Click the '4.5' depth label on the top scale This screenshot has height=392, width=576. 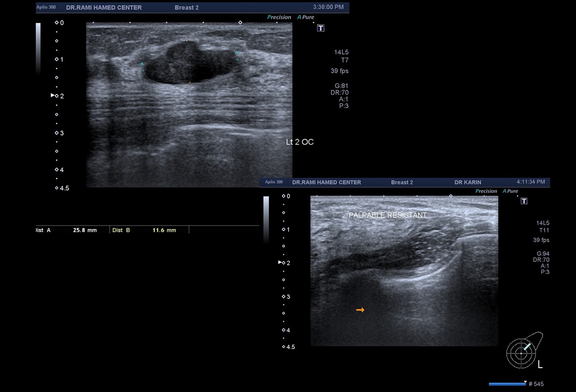(64, 188)
